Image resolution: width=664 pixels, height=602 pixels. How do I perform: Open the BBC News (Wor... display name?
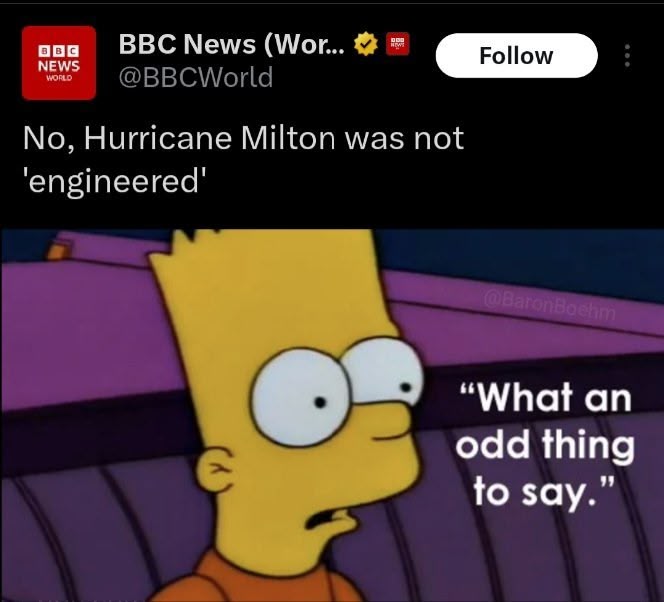232,44
